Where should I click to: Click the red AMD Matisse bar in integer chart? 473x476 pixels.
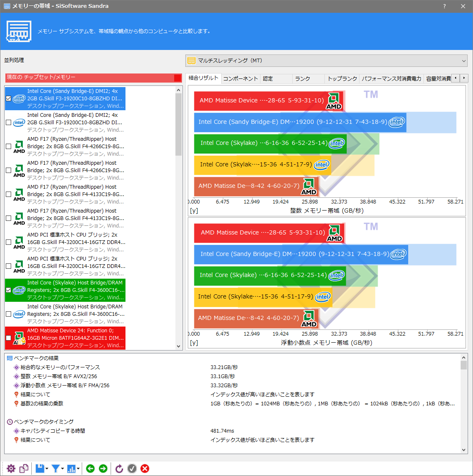pyautogui.click(x=269, y=101)
